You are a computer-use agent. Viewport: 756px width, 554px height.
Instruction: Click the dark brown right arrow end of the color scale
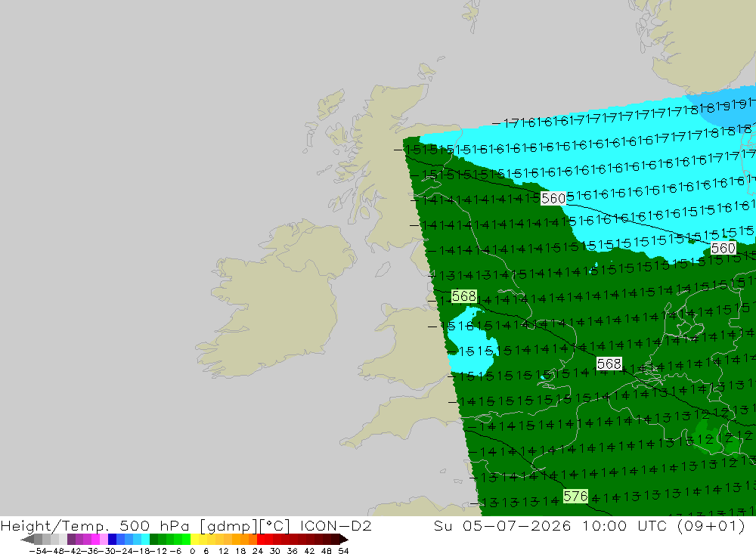(344, 540)
